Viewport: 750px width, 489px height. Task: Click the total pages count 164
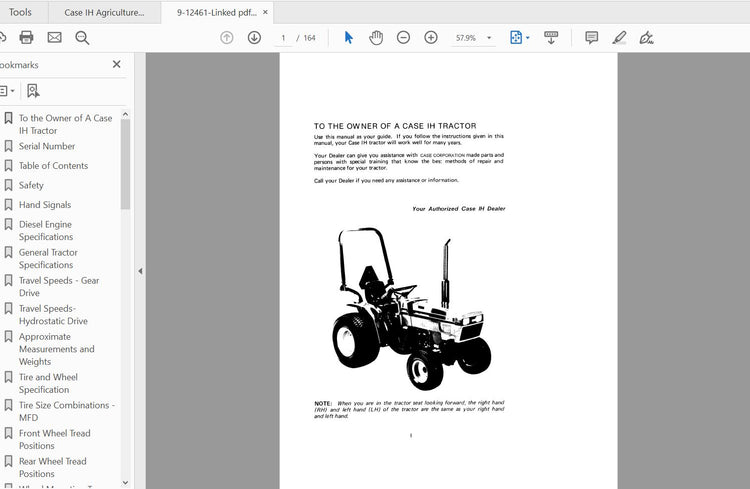(309, 38)
